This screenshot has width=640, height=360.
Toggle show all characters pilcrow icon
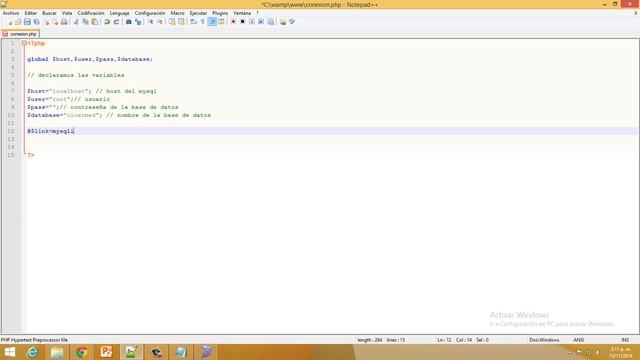(202, 22)
